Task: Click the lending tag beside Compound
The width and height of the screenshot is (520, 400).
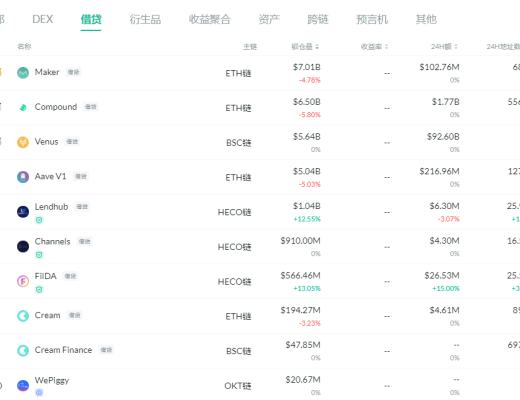Action: click(90, 107)
